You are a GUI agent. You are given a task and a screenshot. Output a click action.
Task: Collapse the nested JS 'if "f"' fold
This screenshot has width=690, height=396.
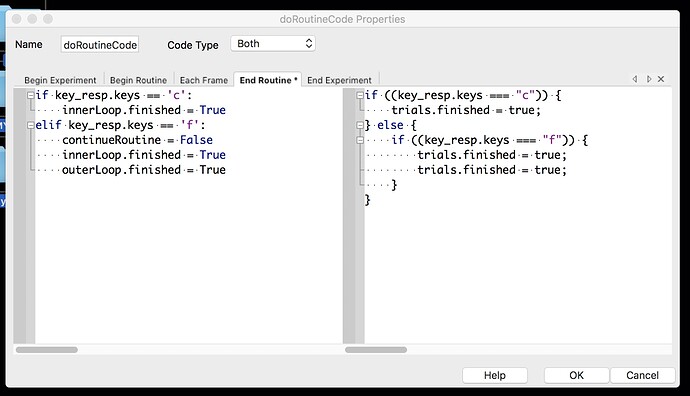pyautogui.click(x=360, y=140)
